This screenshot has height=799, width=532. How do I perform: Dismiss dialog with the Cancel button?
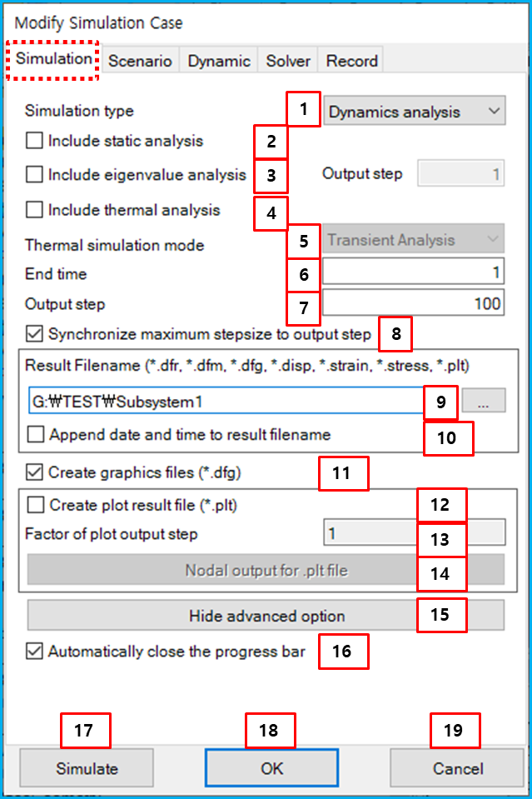(x=457, y=768)
